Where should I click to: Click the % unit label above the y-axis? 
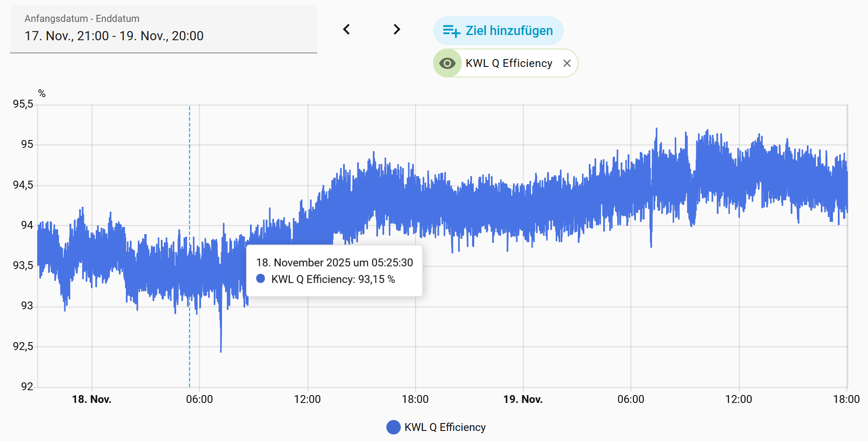(x=42, y=93)
